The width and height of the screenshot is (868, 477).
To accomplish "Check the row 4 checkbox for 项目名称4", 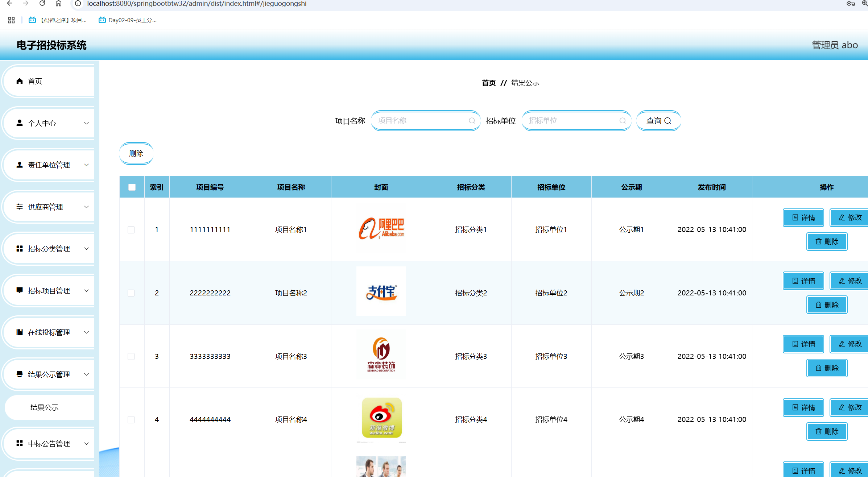I will [x=131, y=420].
